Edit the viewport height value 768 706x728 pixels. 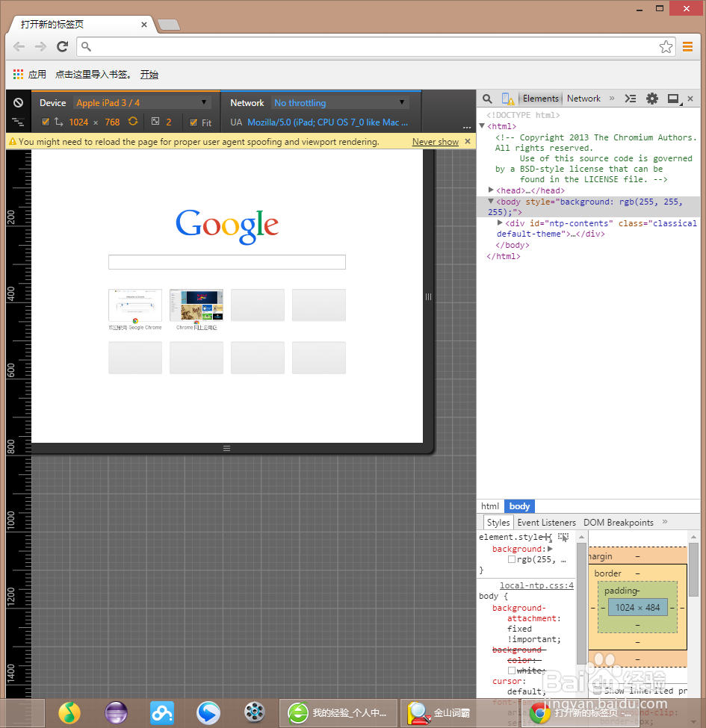112,122
